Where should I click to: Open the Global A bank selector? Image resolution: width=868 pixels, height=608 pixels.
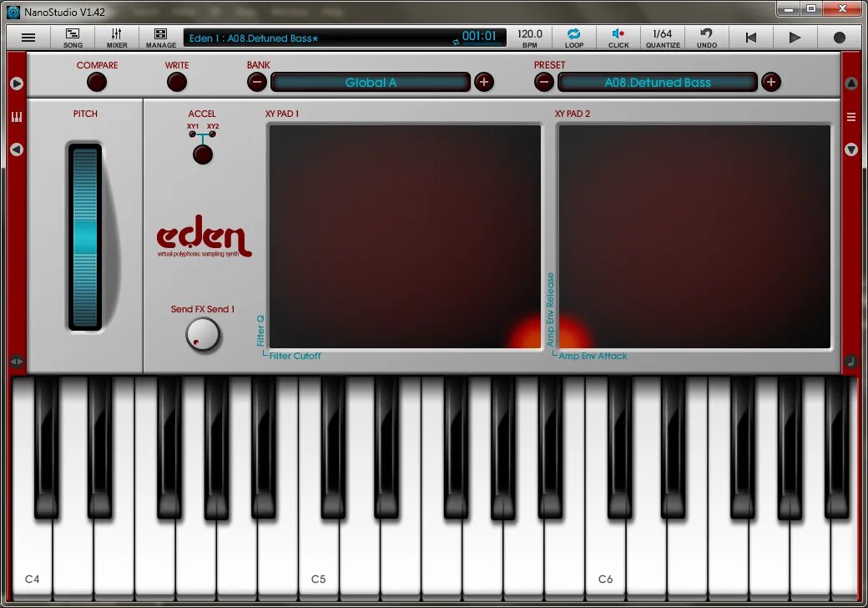click(371, 83)
